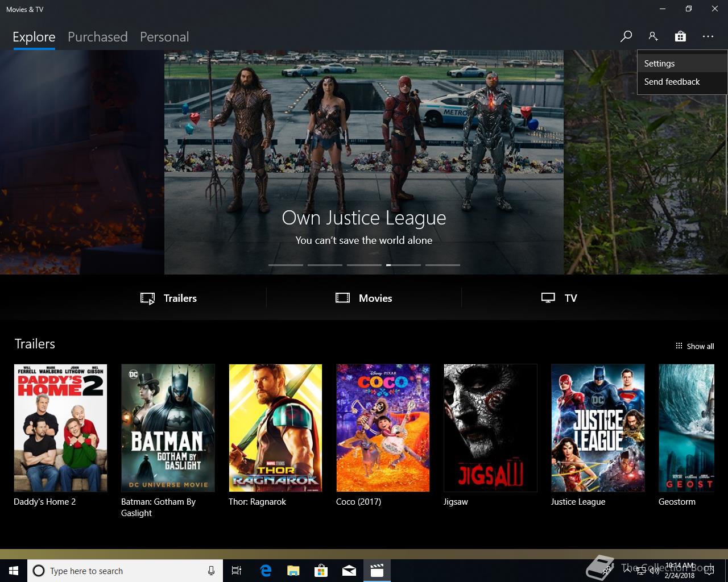Launch Microsoft Edge from the taskbar
This screenshot has height=582, width=728.
pos(266,571)
